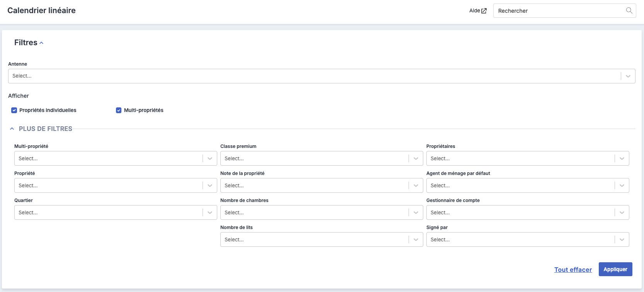Open the Propriété dropdown
The width and height of the screenshot is (644, 292).
point(116,185)
